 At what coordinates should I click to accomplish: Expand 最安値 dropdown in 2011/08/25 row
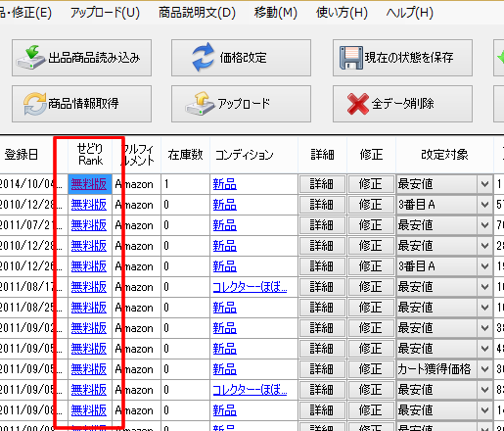484,308
